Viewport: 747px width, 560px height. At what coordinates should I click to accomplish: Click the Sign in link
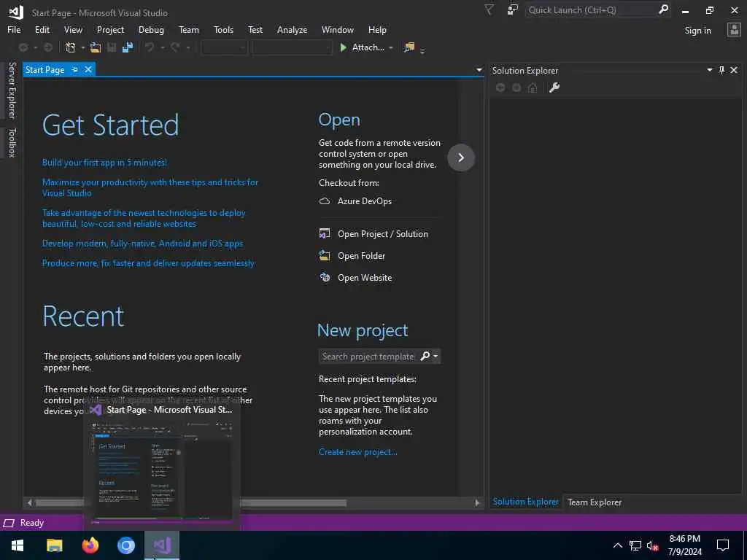tap(697, 31)
